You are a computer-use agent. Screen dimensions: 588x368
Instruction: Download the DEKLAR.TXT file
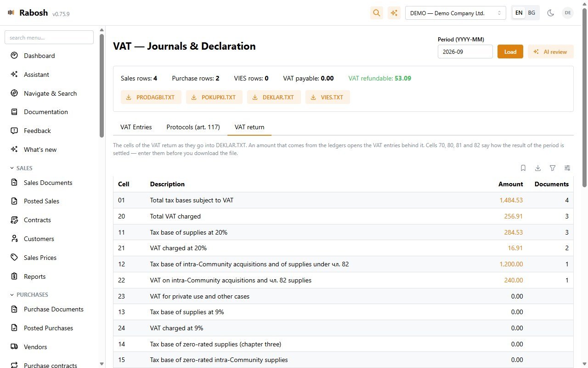click(x=274, y=97)
